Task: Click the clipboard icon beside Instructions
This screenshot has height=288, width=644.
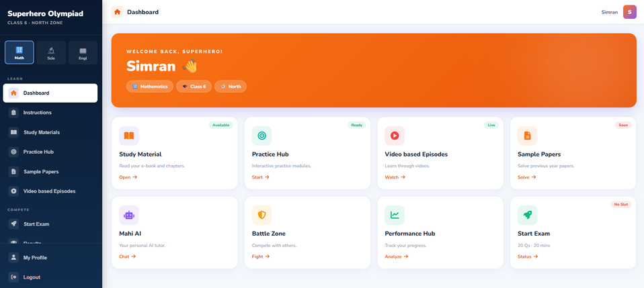Action: 13,112
